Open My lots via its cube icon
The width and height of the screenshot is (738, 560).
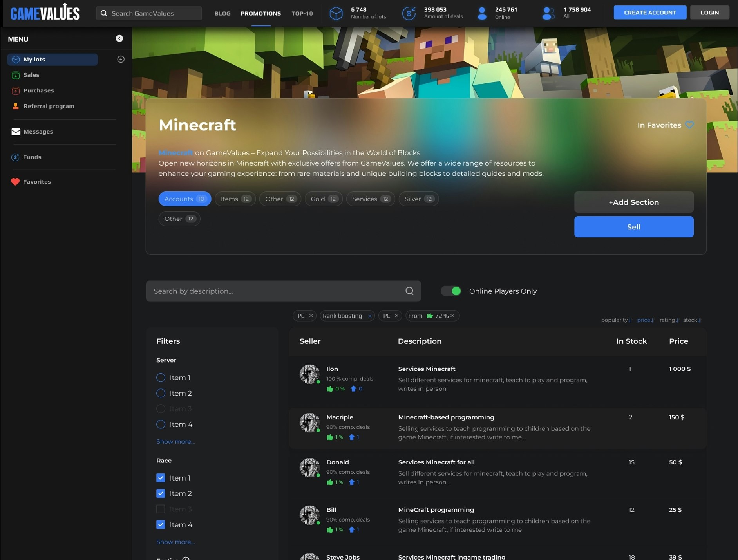click(16, 60)
